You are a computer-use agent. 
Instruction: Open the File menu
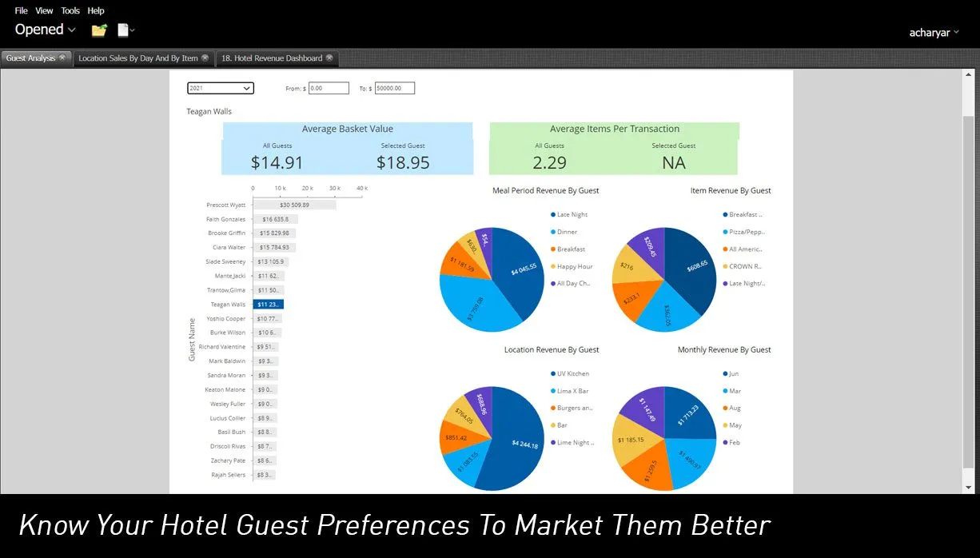tap(21, 10)
